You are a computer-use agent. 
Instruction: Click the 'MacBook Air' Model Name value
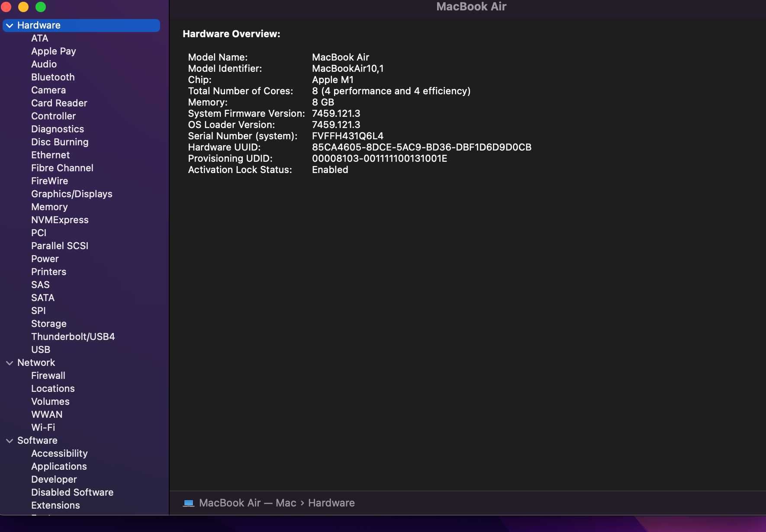340,58
